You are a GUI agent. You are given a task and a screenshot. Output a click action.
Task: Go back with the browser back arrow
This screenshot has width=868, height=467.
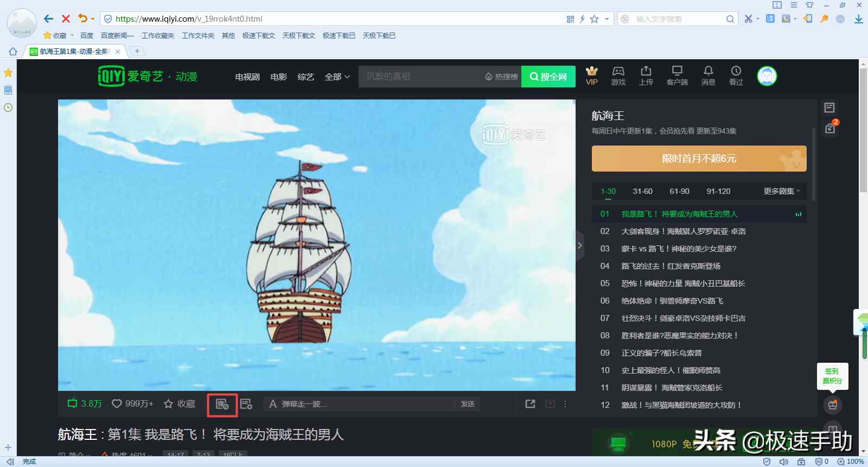[x=49, y=19]
